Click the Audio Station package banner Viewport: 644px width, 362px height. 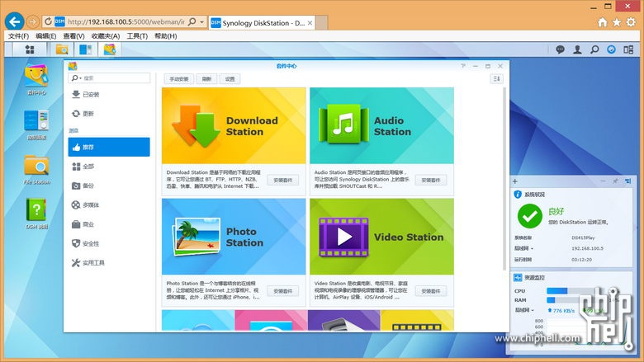click(x=381, y=125)
